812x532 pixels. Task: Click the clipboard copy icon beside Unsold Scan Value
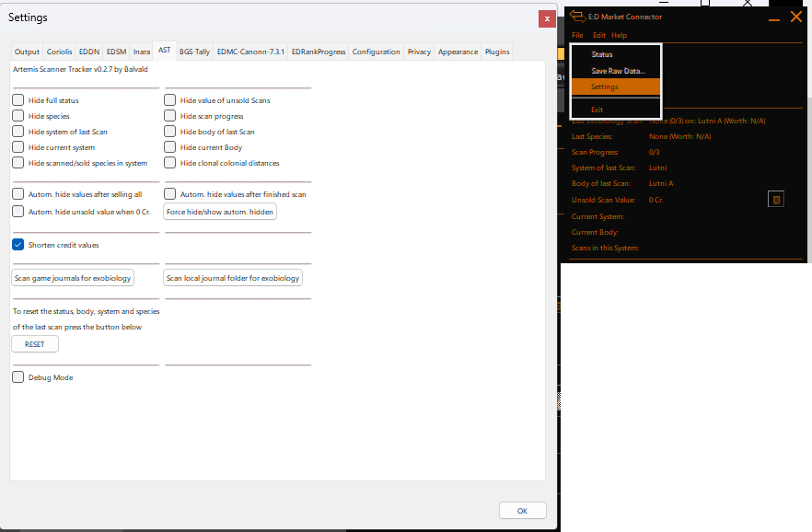776,199
